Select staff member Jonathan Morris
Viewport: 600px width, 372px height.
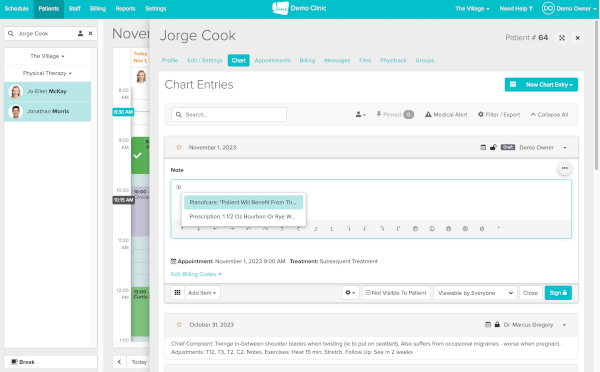pos(47,111)
